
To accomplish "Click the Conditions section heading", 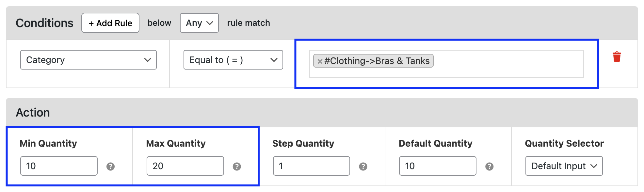I will tap(45, 23).
